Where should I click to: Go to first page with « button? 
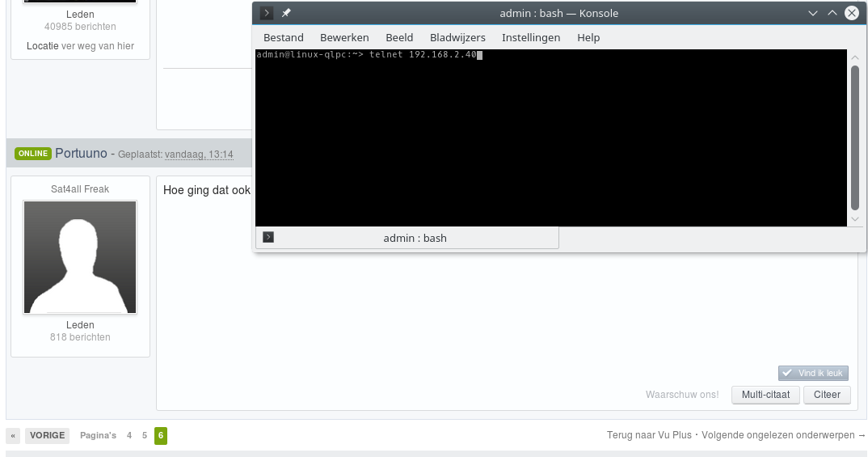pyautogui.click(x=13, y=435)
